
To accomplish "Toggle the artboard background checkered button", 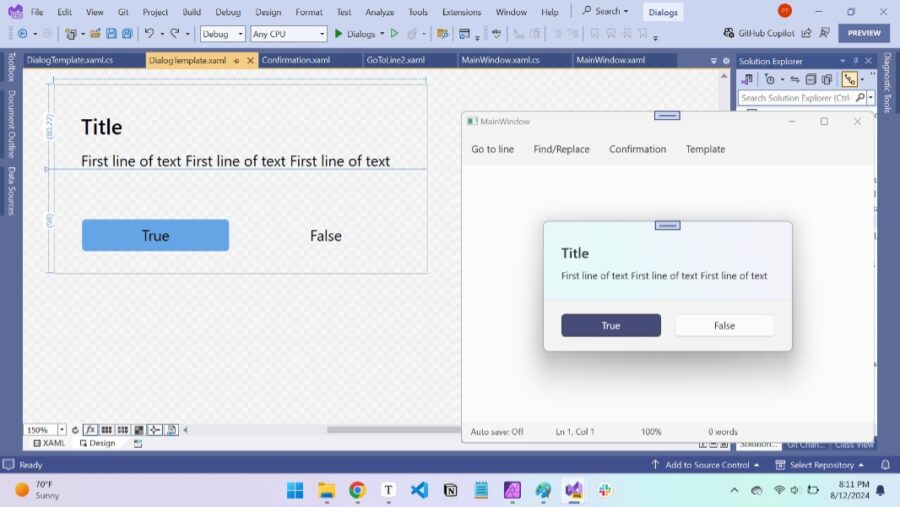I will (x=139, y=430).
